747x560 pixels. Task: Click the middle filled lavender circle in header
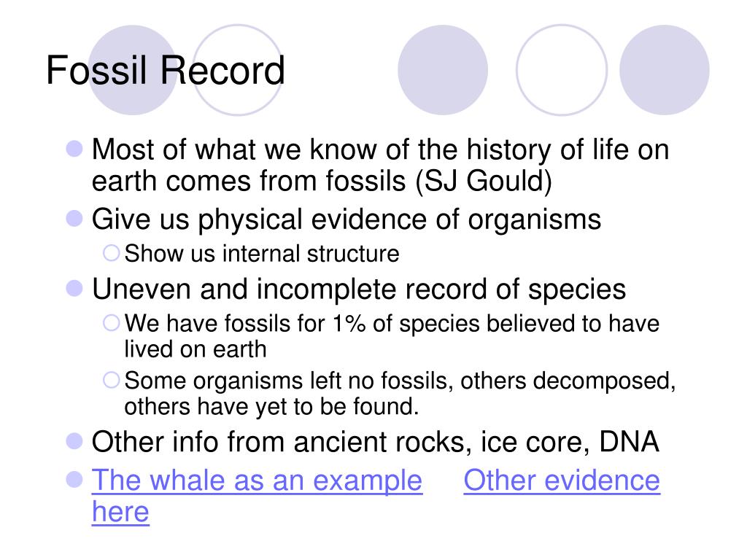coord(443,70)
